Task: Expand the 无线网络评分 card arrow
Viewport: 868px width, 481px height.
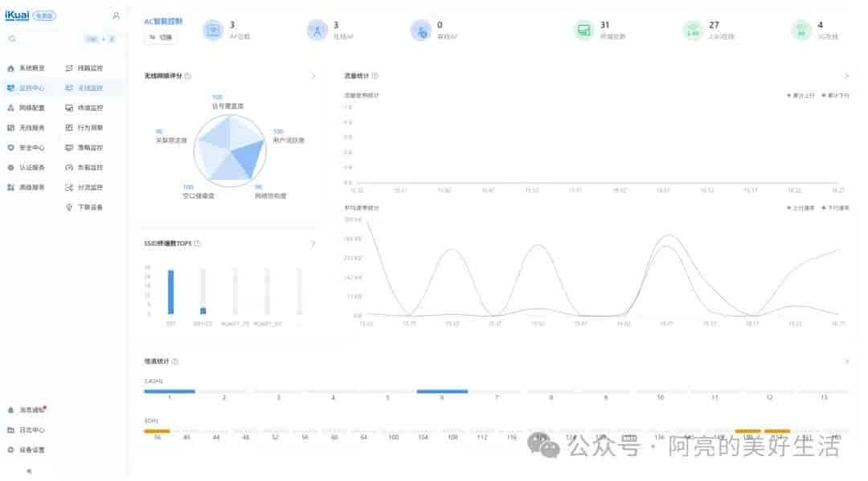Action: [x=313, y=75]
